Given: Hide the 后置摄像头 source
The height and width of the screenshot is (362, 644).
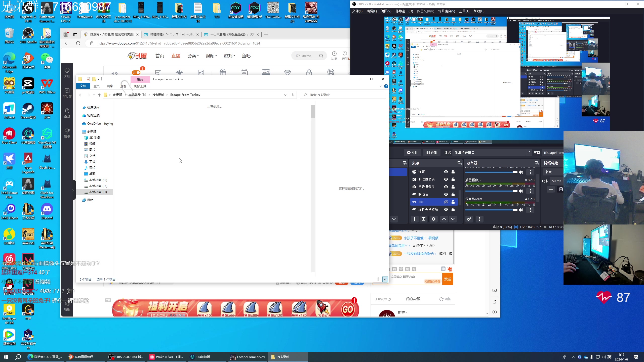Looking at the screenshot, I should pyautogui.click(x=446, y=187).
